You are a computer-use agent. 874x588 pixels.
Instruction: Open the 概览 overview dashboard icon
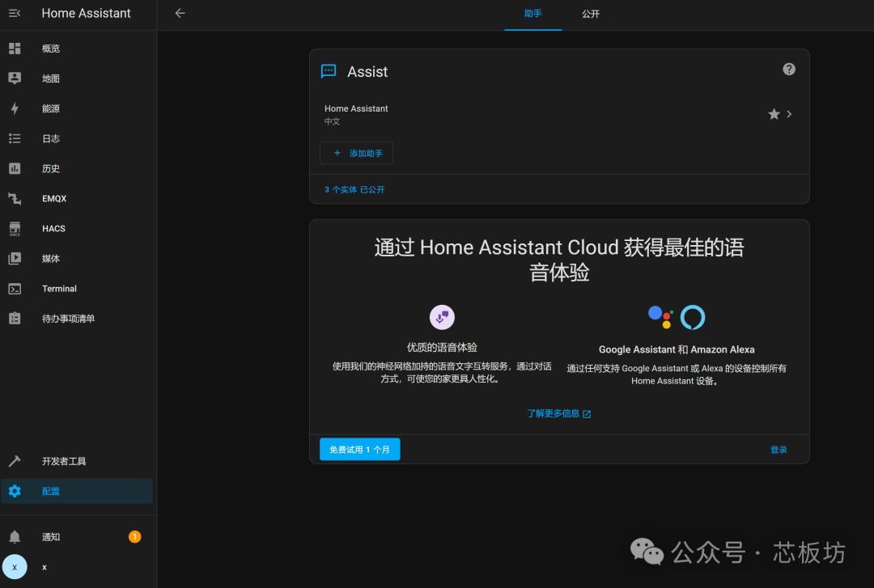pos(15,49)
